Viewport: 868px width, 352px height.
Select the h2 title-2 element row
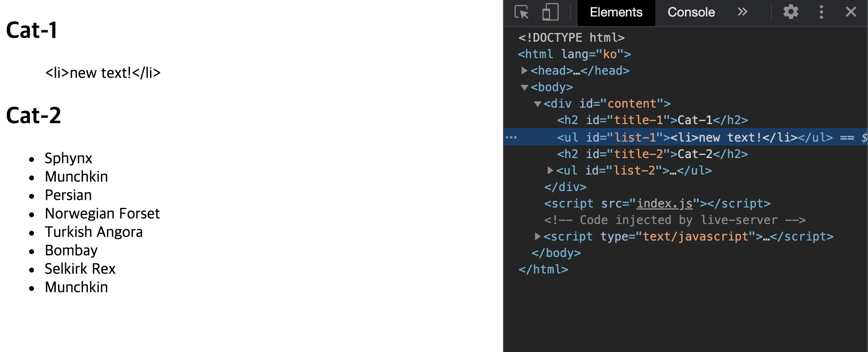click(686, 154)
